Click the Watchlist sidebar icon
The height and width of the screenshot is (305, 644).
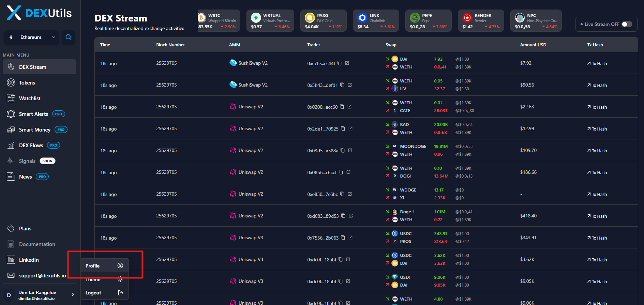pos(11,98)
